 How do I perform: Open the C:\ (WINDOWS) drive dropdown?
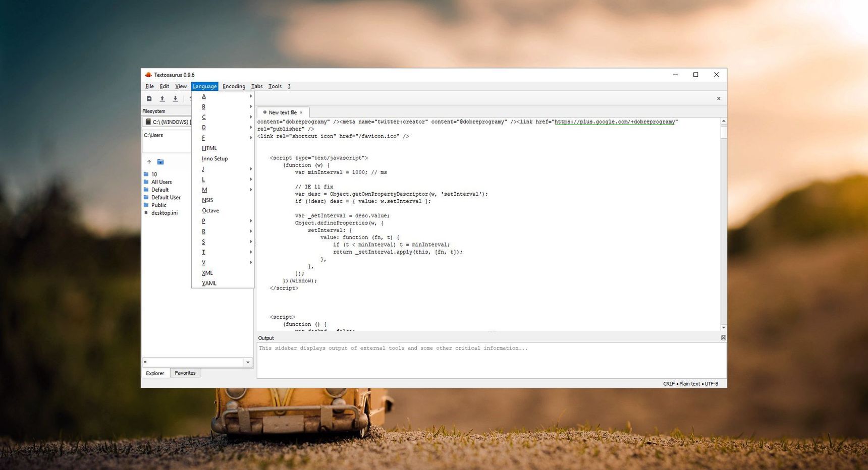coord(167,122)
